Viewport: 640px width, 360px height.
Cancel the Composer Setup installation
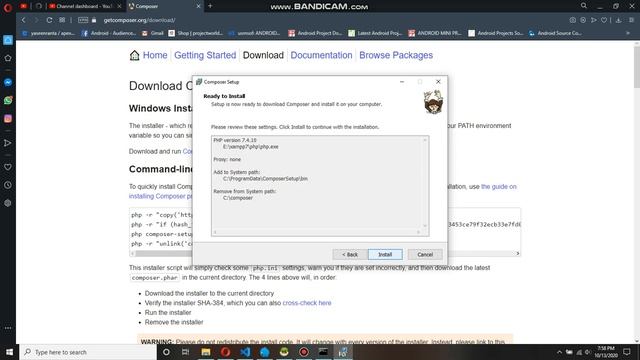[x=425, y=254]
